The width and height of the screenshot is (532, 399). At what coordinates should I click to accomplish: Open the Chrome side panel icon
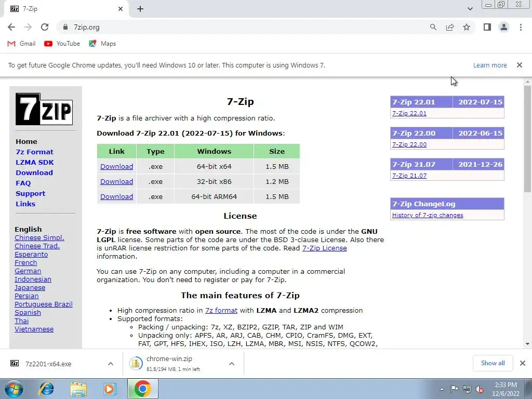point(487,27)
